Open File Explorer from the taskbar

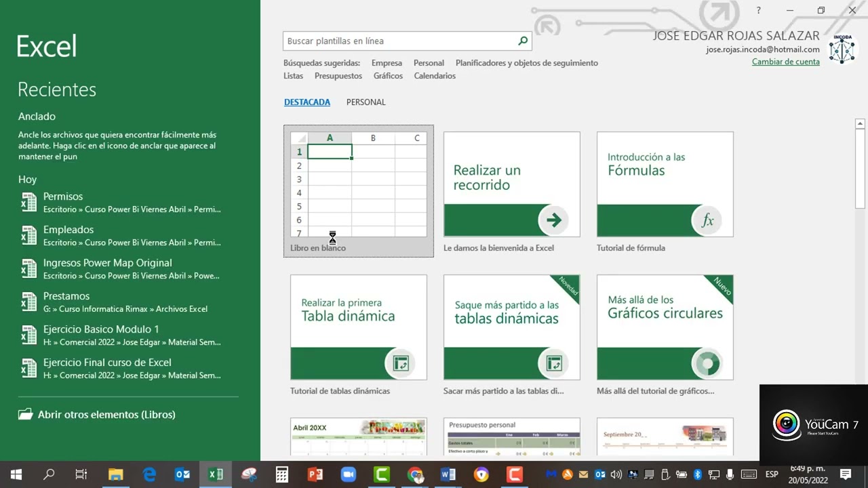pos(116,474)
